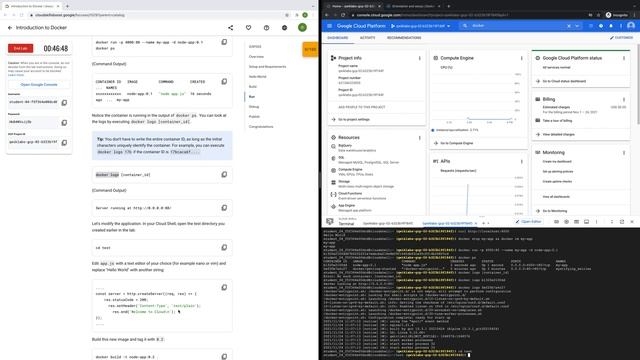
Task: Copy the docker logs command block
Action: (x=224, y=175)
